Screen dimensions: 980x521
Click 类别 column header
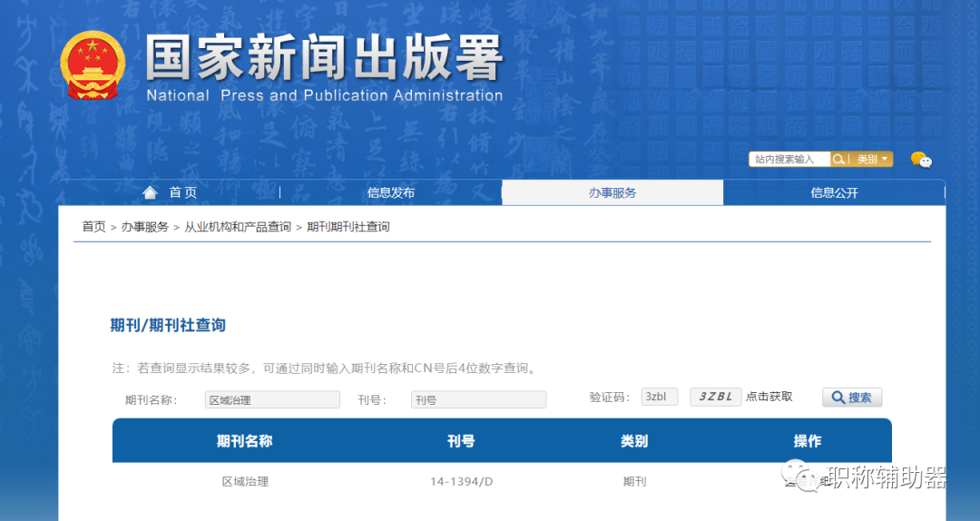coord(634,441)
